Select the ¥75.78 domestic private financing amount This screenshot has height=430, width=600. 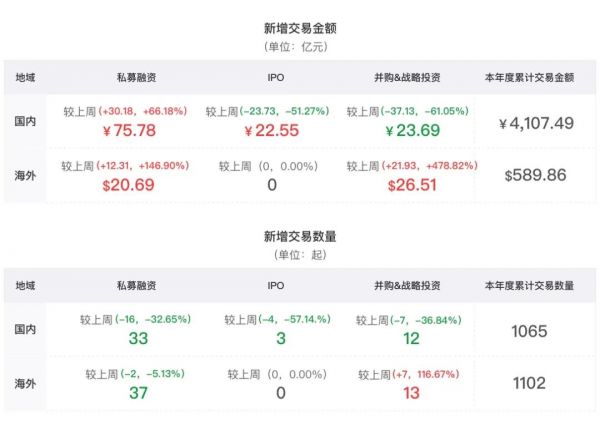129,129
